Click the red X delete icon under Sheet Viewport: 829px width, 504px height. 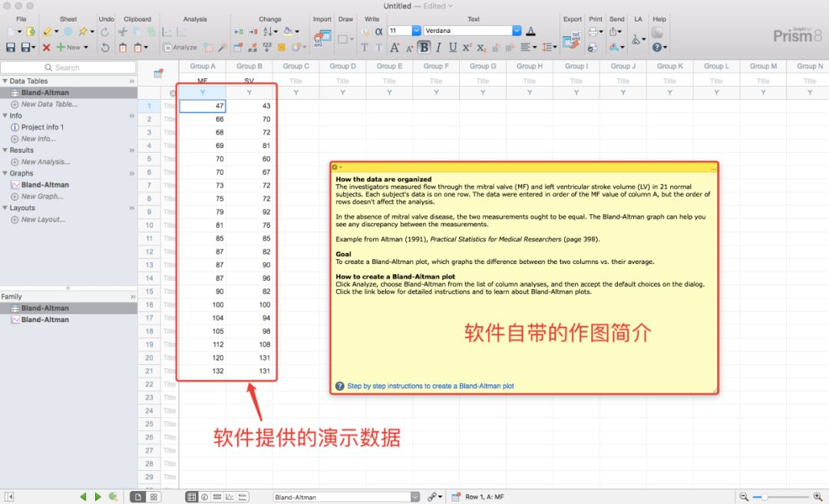pos(45,48)
